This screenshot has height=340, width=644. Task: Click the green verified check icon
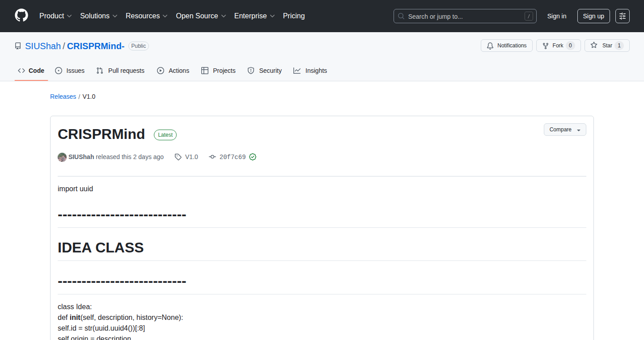coord(253,157)
